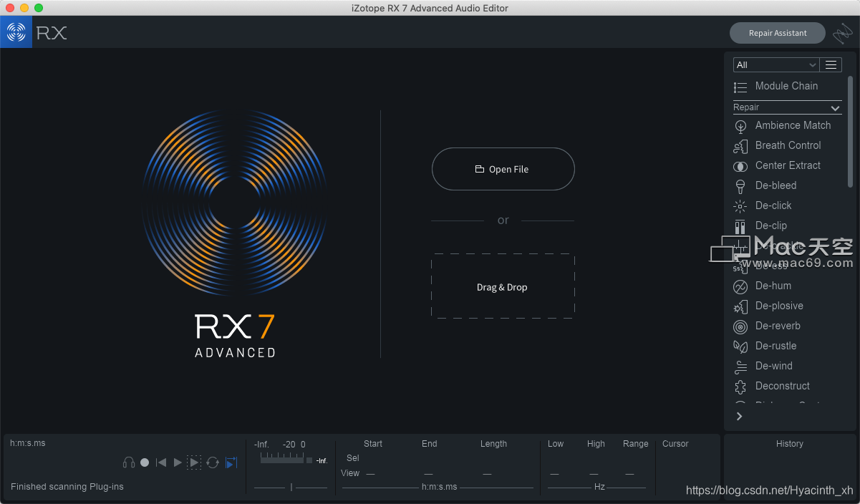860x504 pixels.
Task: Select the De-hum module icon
Action: coord(740,286)
